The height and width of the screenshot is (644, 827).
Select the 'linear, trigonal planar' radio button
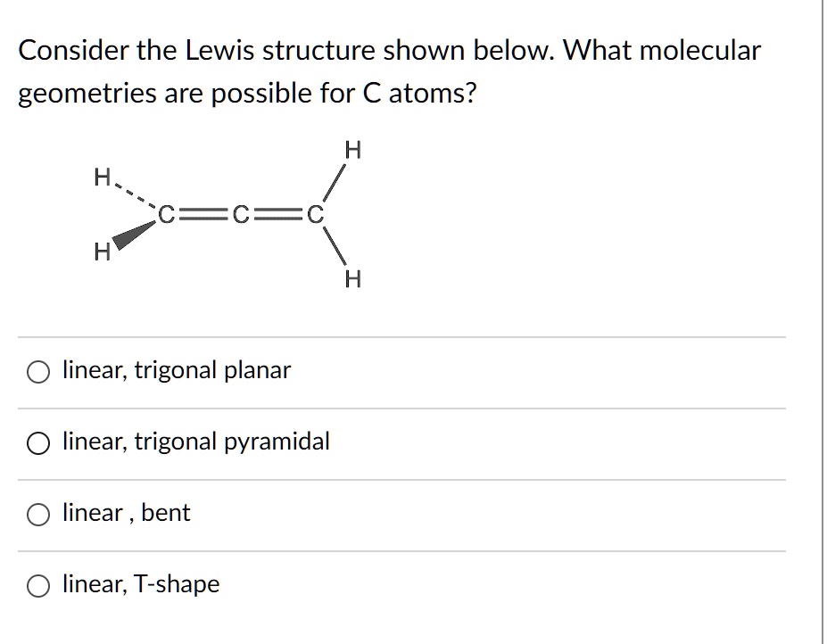[37, 372]
